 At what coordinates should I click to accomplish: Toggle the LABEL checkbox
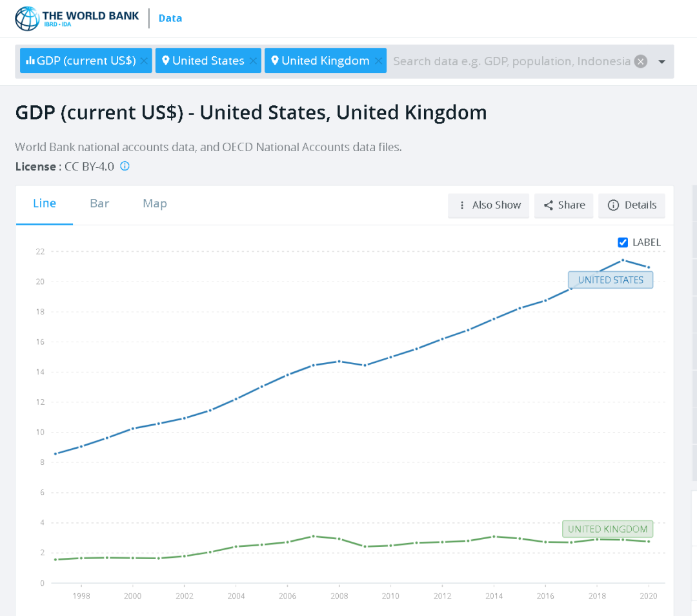coord(623,243)
